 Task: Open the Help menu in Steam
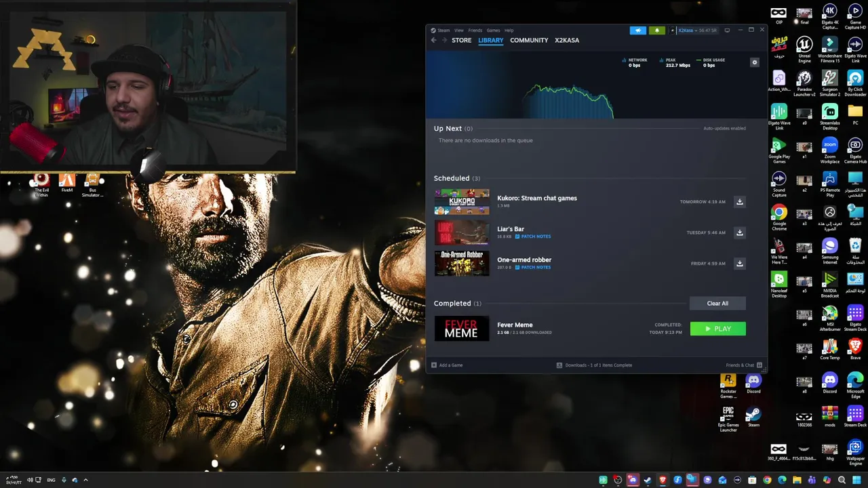point(509,30)
